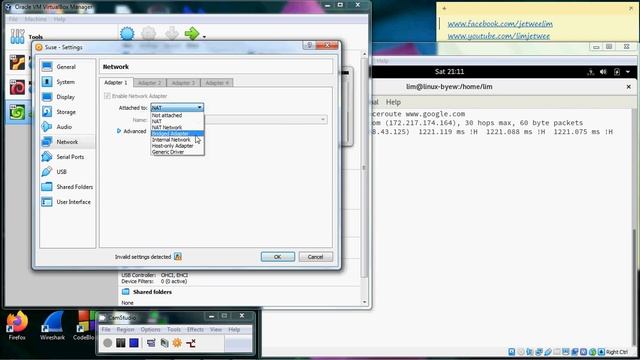Open Firefox from the desktop

click(x=17, y=326)
